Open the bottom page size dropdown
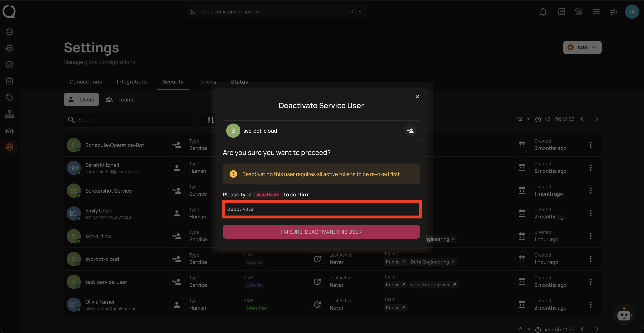 [x=524, y=329]
